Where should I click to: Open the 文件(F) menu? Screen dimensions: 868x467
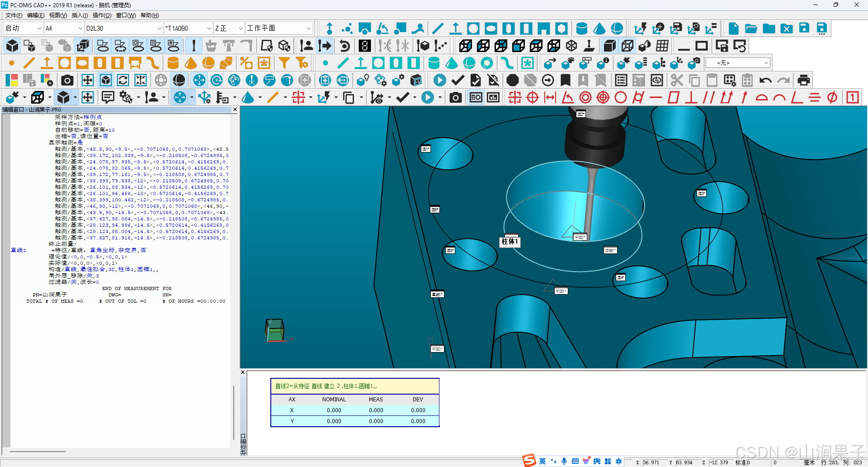point(14,15)
